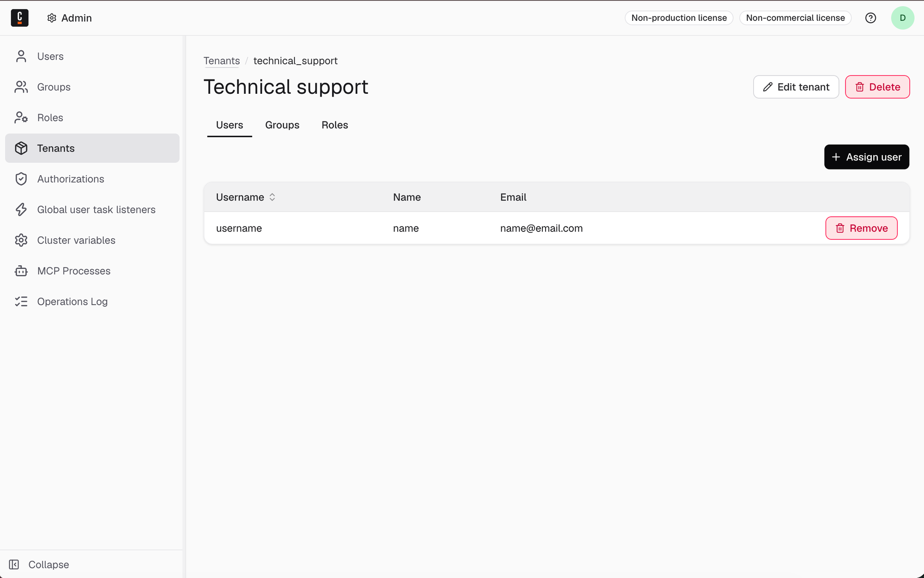Click the MCP Processes robot icon
The width and height of the screenshot is (924, 578).
pos(21,271)
